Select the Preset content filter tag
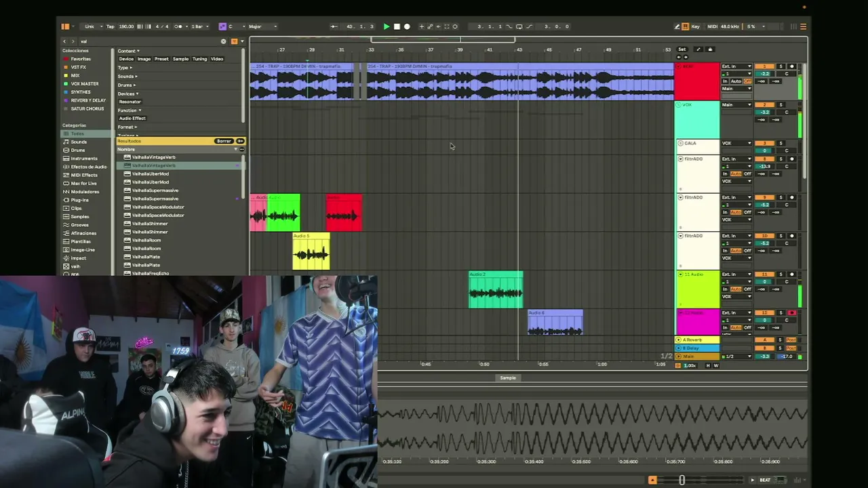868x488 pixels. click(x=161, y=59)
